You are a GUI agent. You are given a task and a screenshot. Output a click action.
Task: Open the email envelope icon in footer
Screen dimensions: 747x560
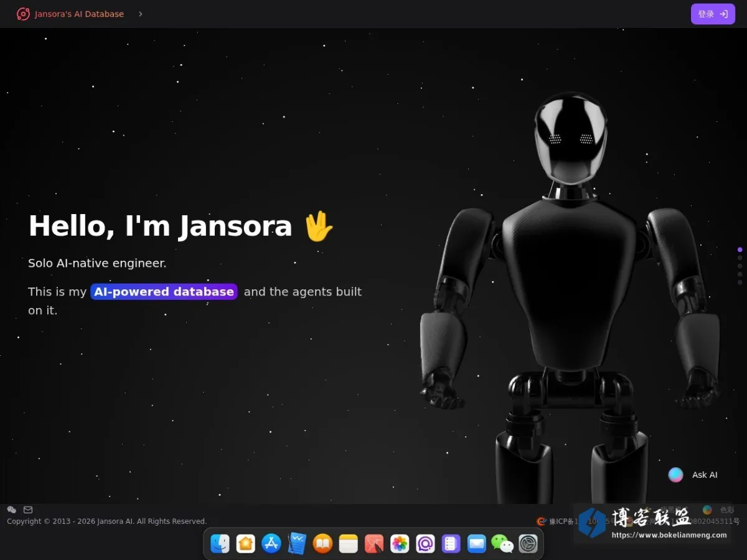[28, 510]
